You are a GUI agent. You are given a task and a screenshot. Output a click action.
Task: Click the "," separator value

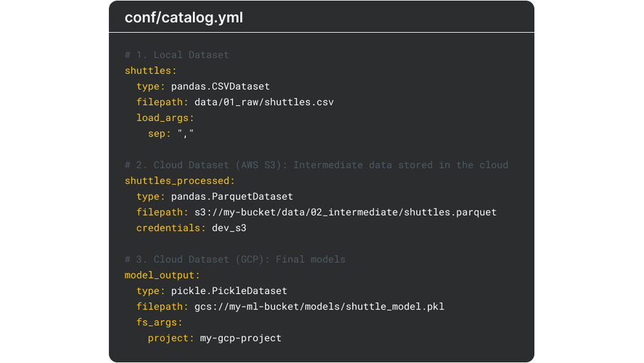tap(185, 134)
